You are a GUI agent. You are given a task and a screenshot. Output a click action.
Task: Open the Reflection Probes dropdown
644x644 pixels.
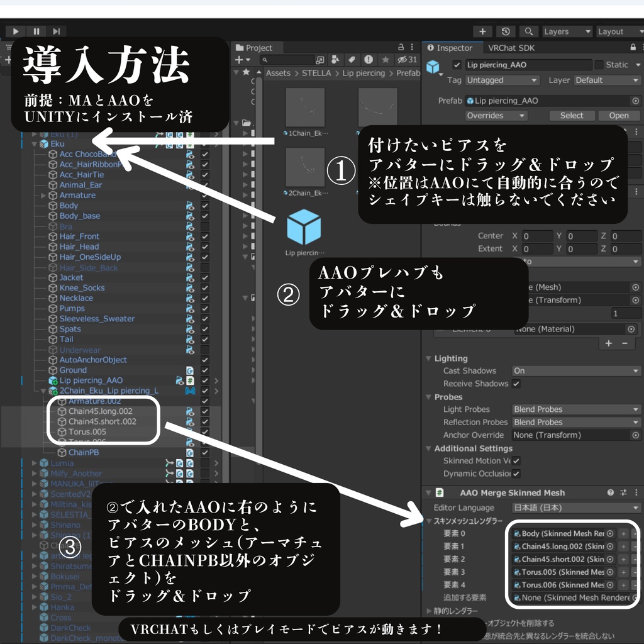[576, 422]
